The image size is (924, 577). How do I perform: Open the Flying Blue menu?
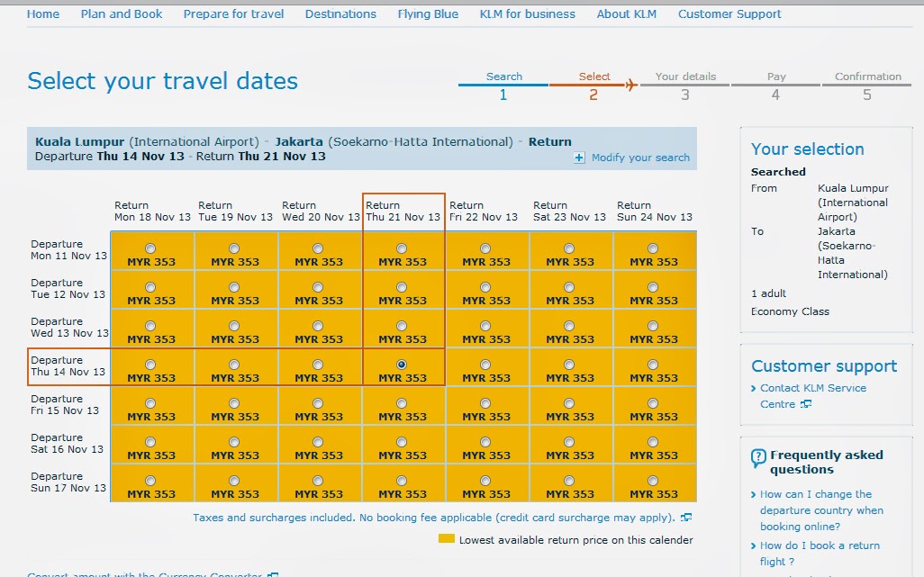coord(428,14)
